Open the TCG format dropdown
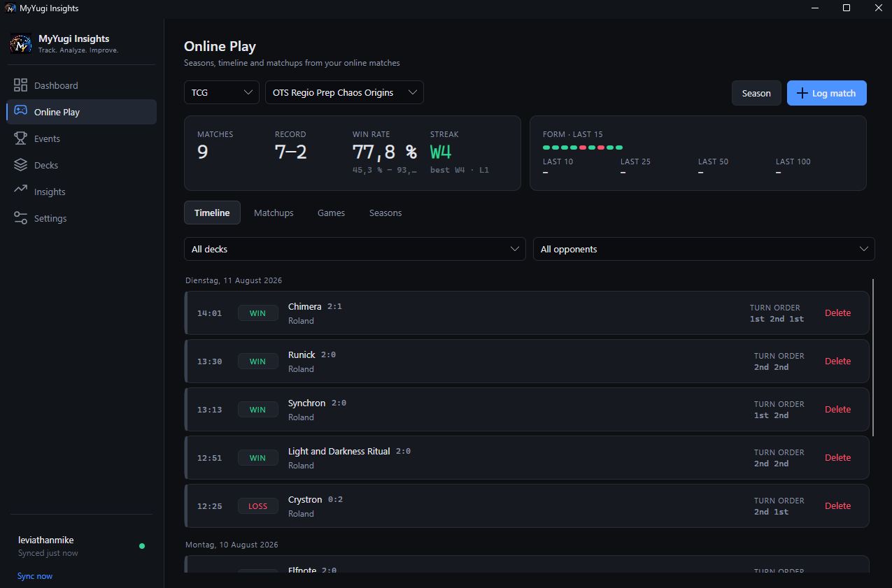The height and width of the screenshot is (588, 892). click(222, 92)
